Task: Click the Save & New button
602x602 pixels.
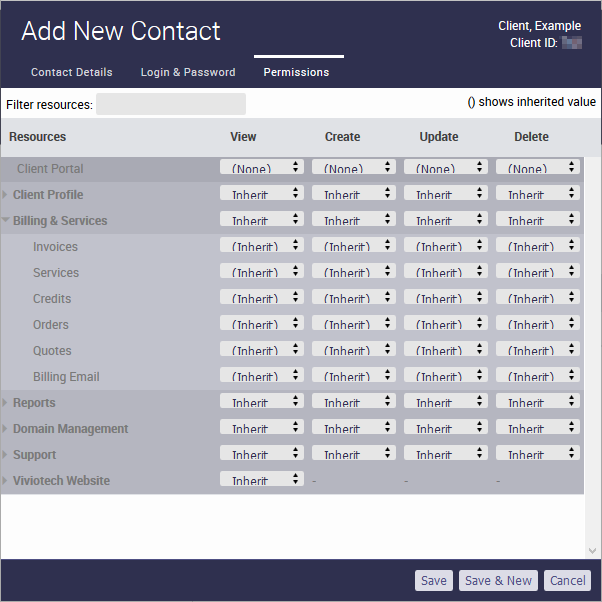Action: pyautogui.click(x=498, y=580)
